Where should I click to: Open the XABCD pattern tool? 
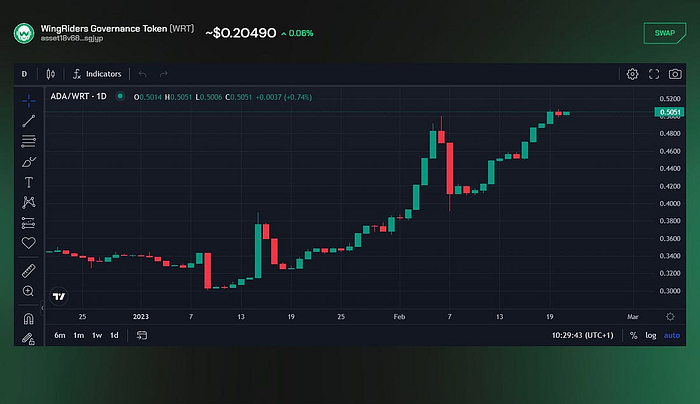(29, 202)
